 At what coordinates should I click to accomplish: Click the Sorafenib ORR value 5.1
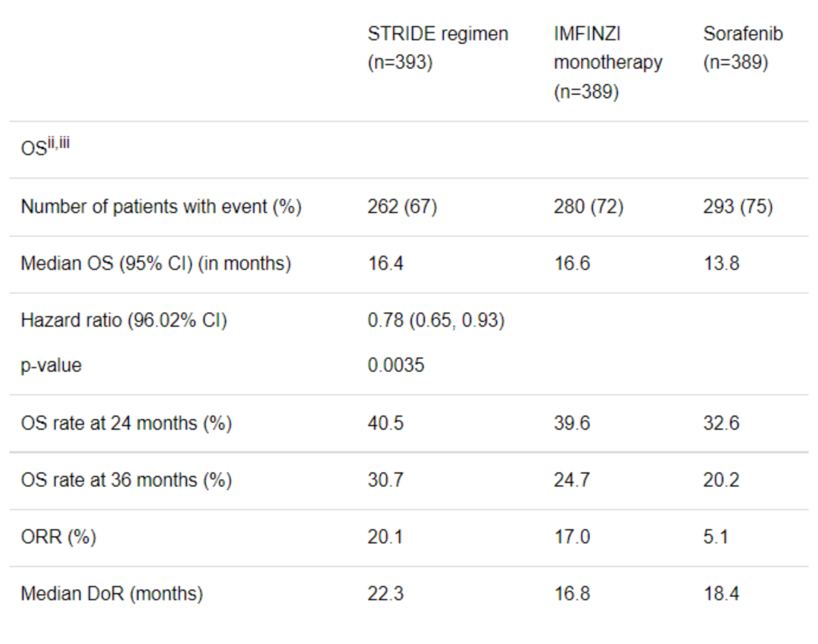pos(716,537)
